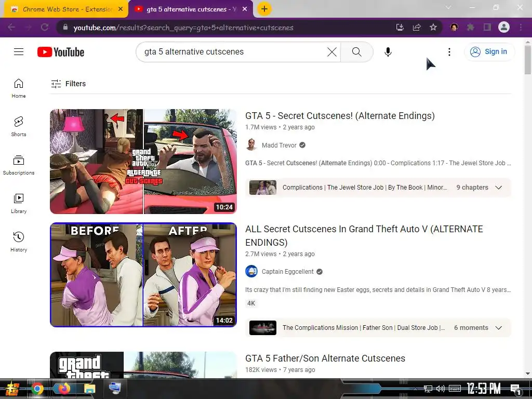532x399 pixels.
Task: Close the YouTube search tab
Action: [245, 9]
